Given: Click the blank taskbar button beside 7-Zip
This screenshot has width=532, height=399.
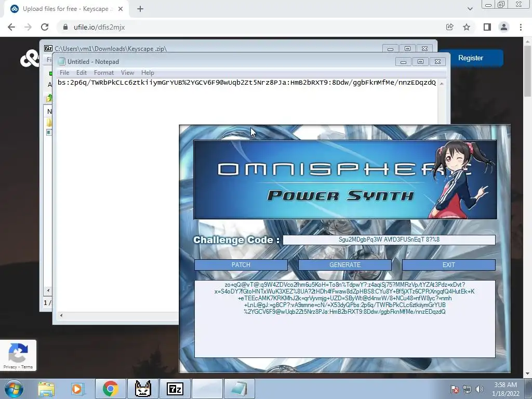Looking at the screenshot, I should [x=207, y=389].
